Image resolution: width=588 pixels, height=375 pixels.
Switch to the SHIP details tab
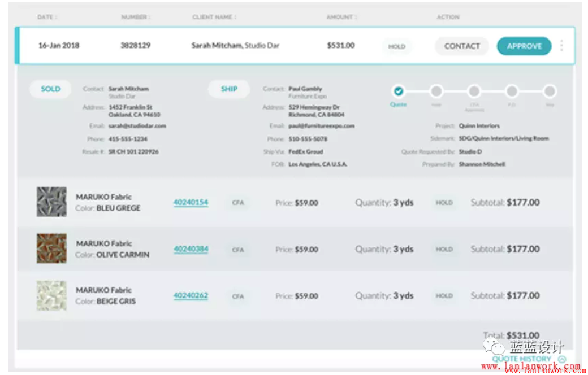[x=229, y=89]
